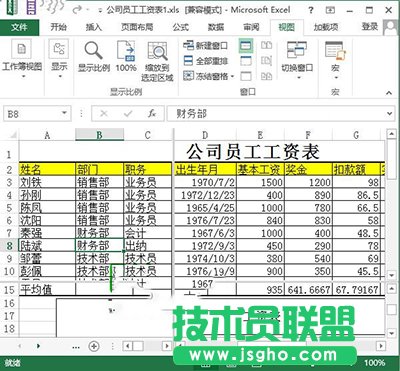The width and height of the screenshot is (400, 371).
Task: Click top pane vertical scroll down arrow
Action: point(392,275)
